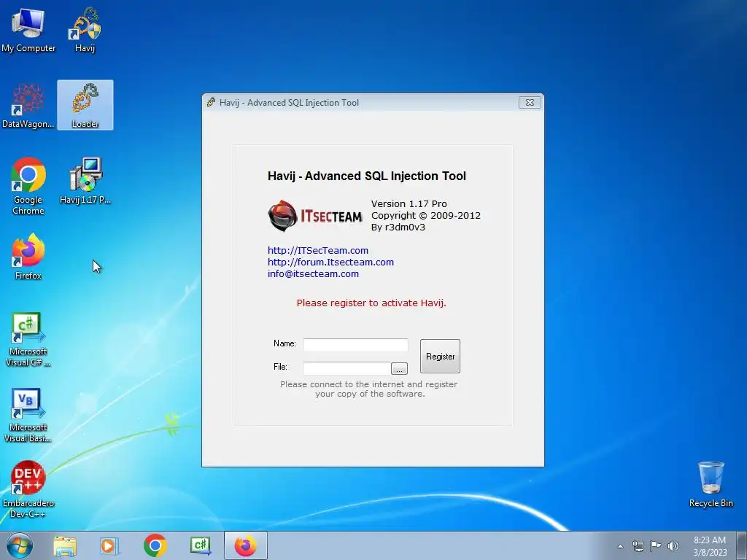Open the My Computer desktop icon
This screenshot has width=747, height=560.
pyautogui.click(x=28, y=30)
